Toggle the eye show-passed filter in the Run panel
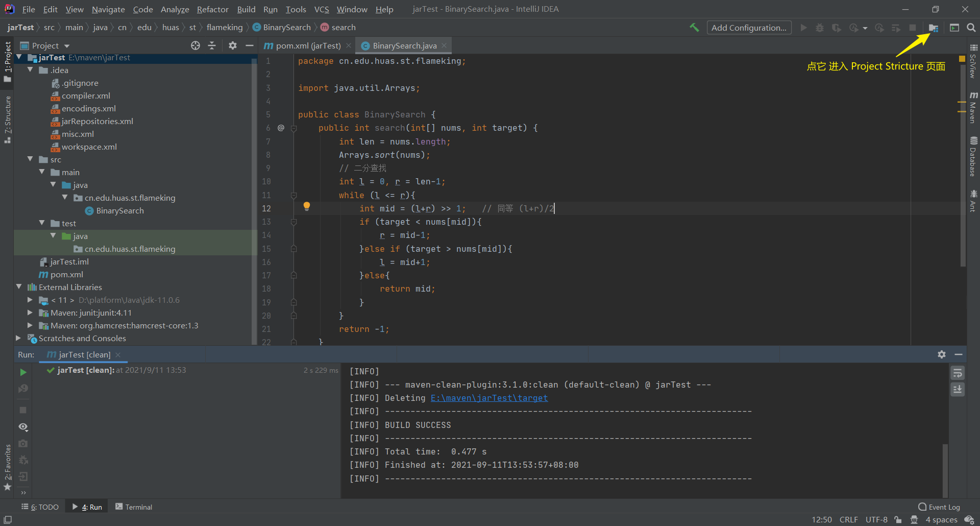 (23, 427)
